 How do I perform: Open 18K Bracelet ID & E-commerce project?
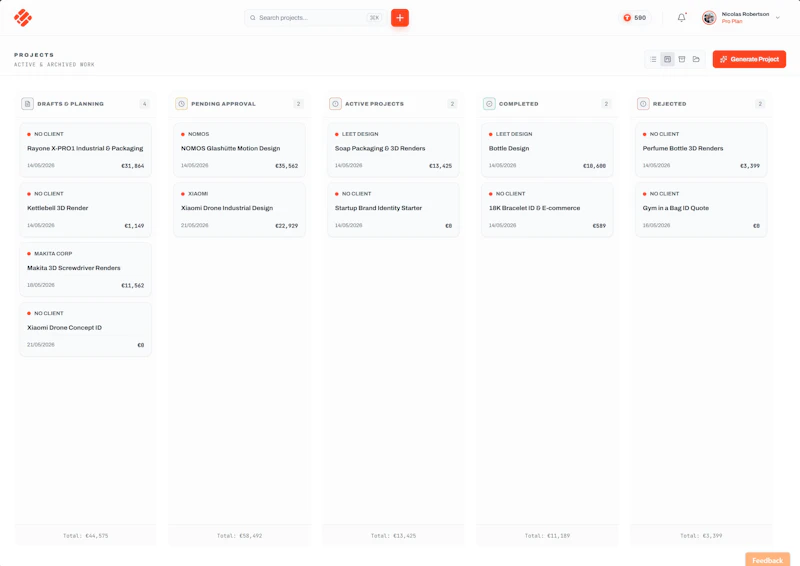[x=547, y=209]
